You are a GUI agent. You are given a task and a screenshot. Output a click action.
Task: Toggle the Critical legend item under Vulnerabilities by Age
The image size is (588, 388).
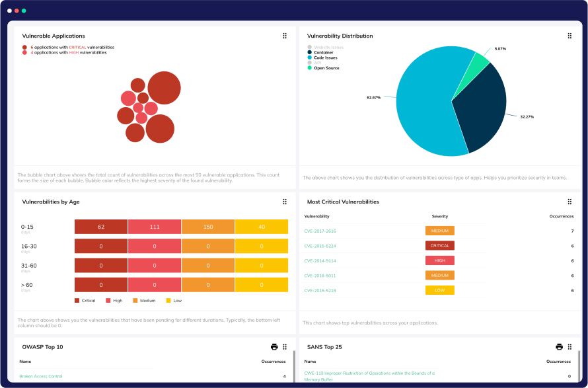click(85, 300)
